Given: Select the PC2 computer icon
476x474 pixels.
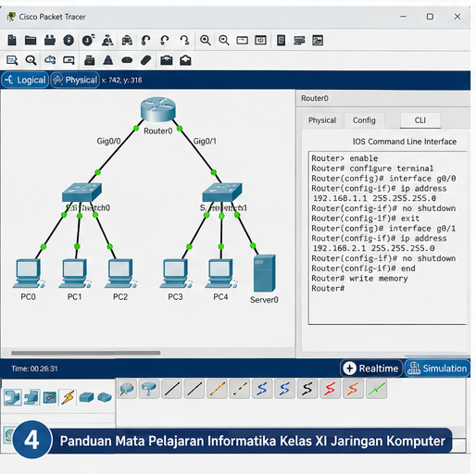Looking at the screenshot, I should [x=120, y=274].
